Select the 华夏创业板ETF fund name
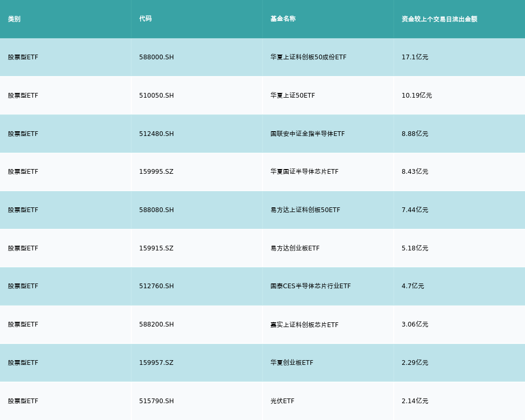This screenshot has height=420, width=525. click(292, 363)
